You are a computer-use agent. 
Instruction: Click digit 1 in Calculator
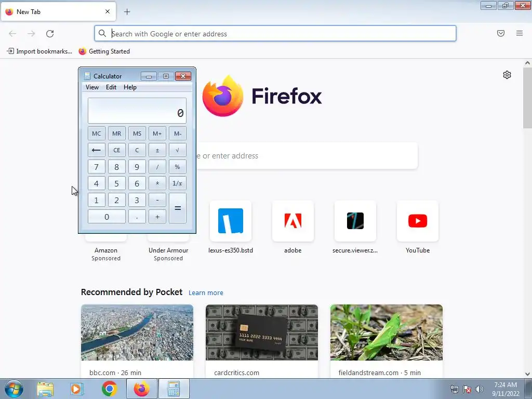pyautogui.click(x=96, y=200)
